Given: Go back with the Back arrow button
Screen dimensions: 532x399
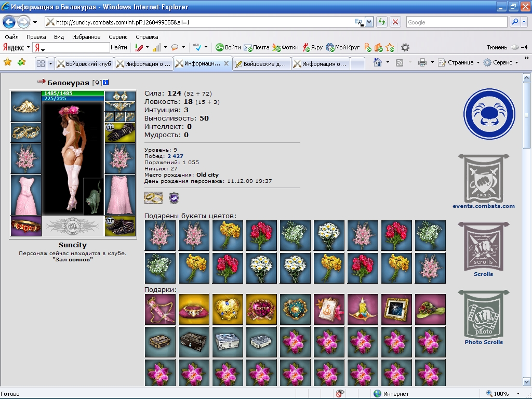Looking at the screenshot, I should tap(9, 22).
